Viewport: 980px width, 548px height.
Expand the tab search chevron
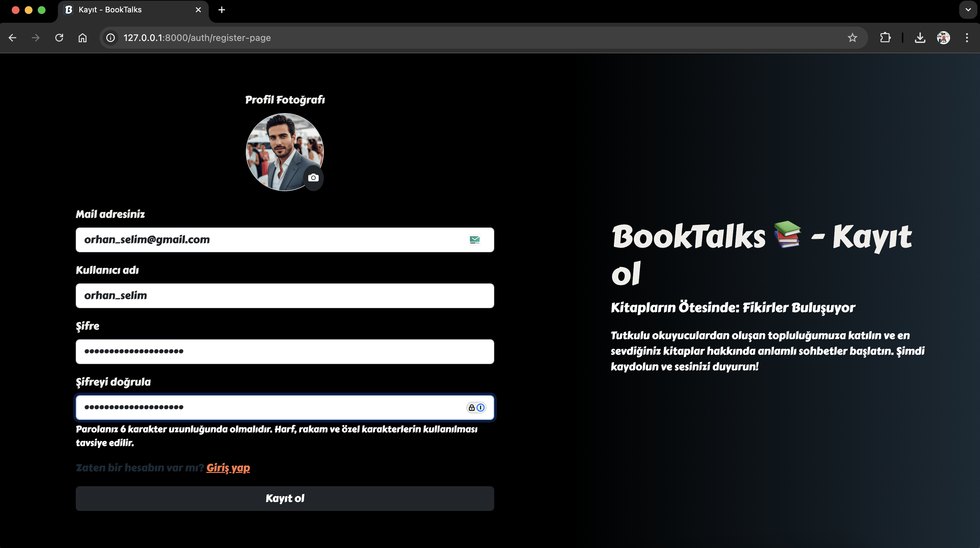click(x=968, y=9)
